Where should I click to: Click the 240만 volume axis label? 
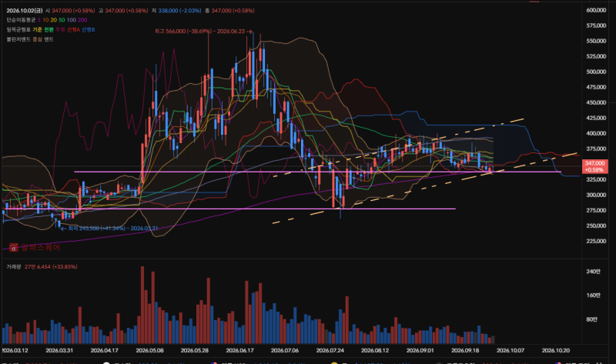(x=593, y=272)
